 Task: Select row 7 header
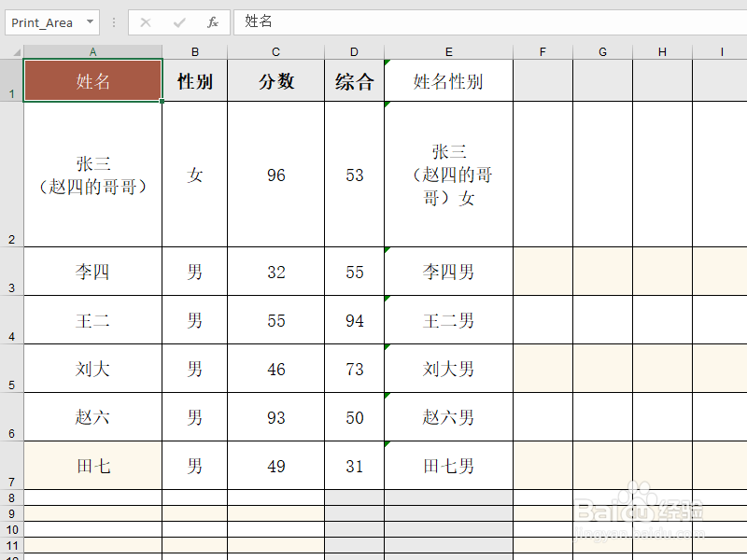coord(11,465)
